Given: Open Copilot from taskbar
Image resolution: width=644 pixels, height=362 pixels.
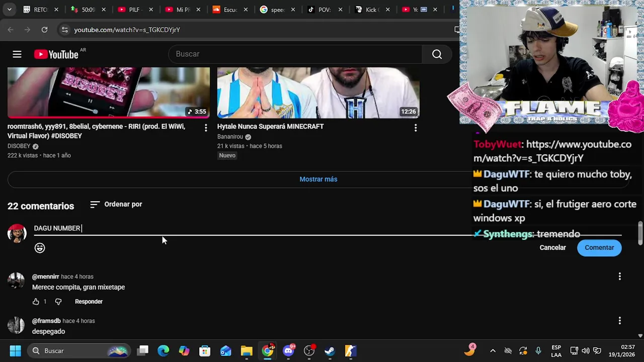Looking at the screenshot, I should tap(184, 351).
